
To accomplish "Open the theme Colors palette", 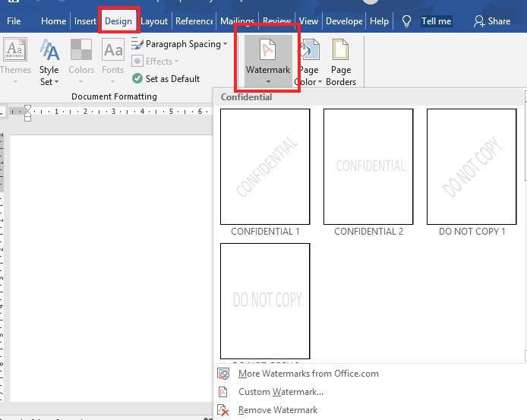I will coord(81,61).
